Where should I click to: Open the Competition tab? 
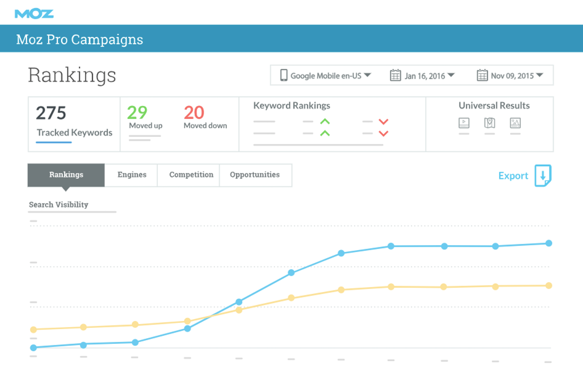point(190,175)
